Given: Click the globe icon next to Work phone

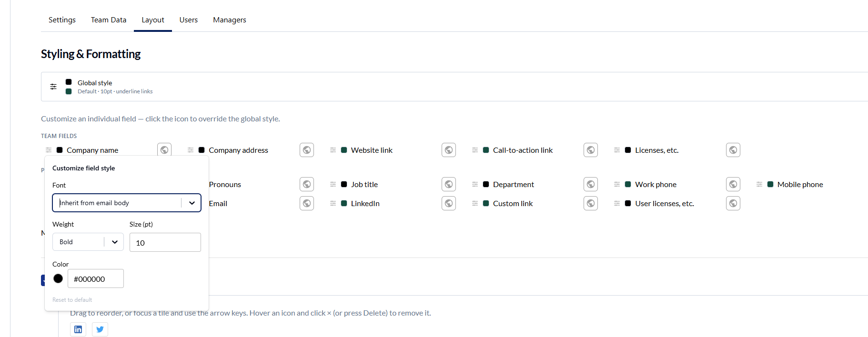Looking at the screenshot, I should 733,184.
